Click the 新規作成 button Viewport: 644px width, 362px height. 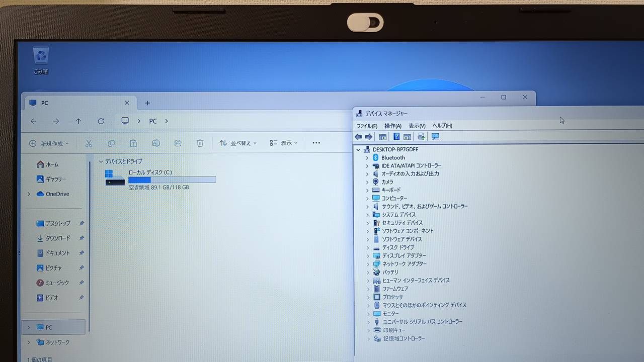49,144
